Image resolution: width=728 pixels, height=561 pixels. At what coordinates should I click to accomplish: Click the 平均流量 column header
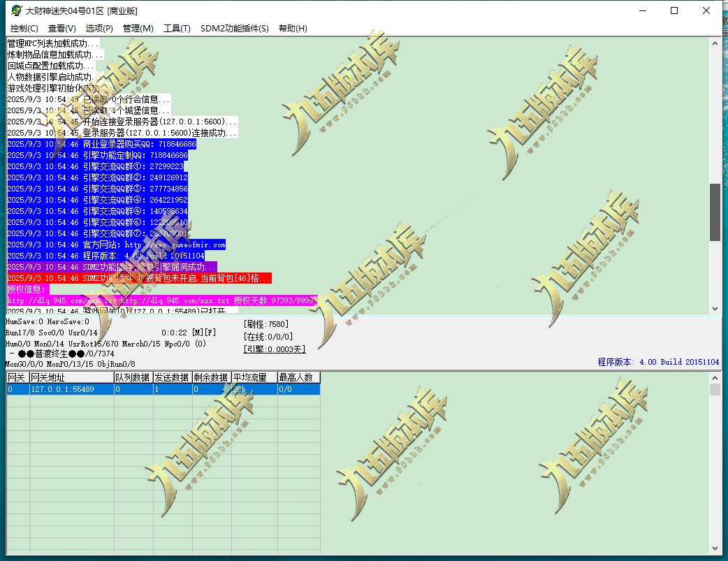pos(254,377)
